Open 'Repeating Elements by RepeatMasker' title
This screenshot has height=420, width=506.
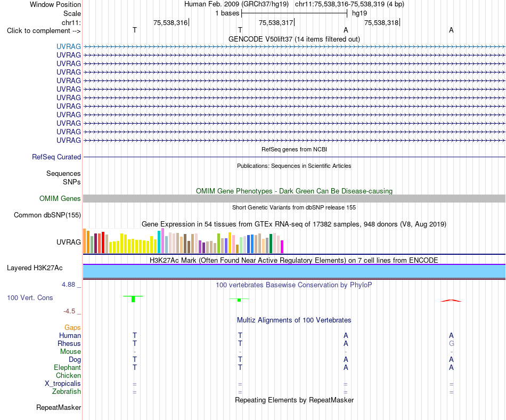pos(294,400)
